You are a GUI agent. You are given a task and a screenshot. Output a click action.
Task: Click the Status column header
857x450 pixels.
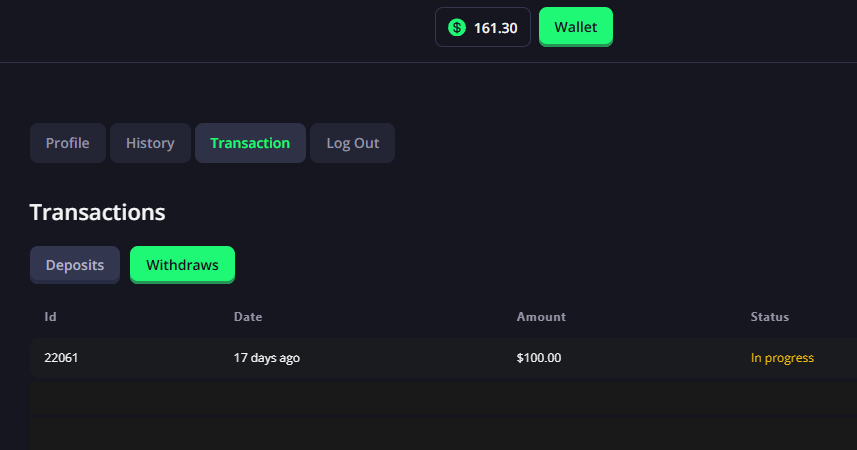(770, 317)
